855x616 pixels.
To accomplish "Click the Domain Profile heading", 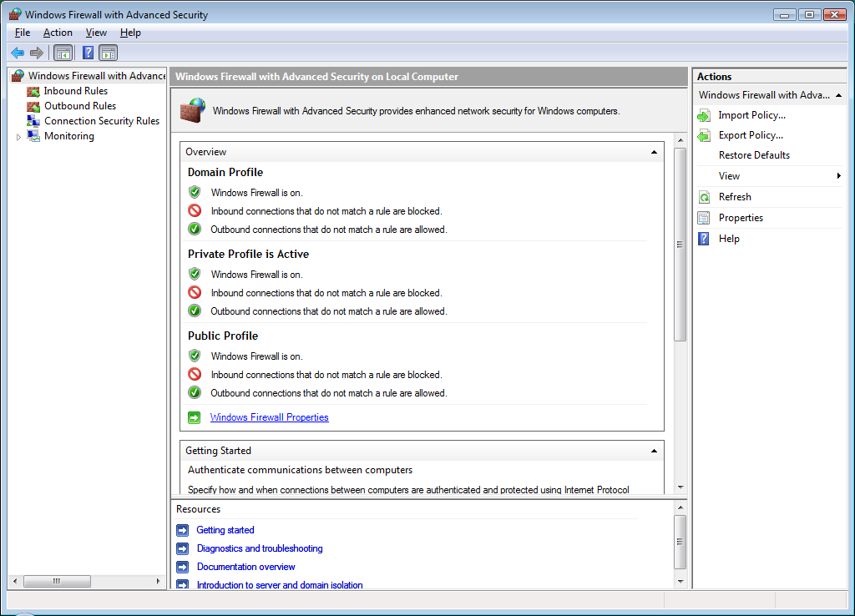I will [x=225, y=172].
